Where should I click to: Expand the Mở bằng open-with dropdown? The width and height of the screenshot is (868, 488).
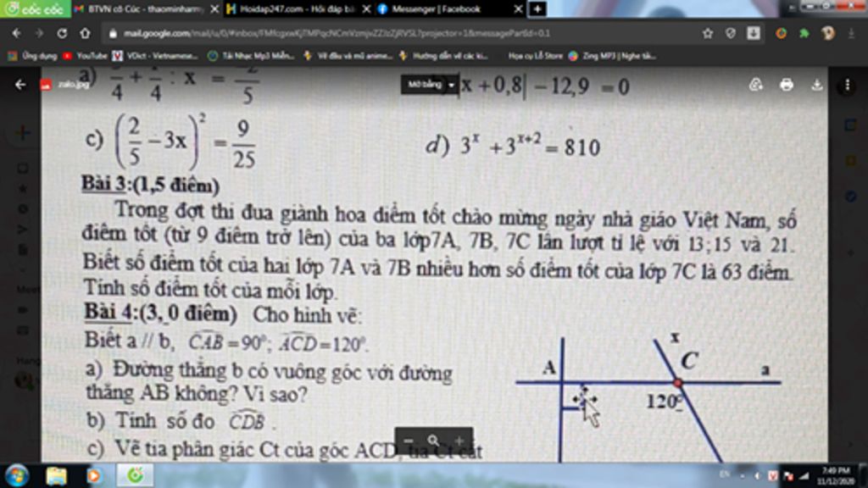pos(430,85)
